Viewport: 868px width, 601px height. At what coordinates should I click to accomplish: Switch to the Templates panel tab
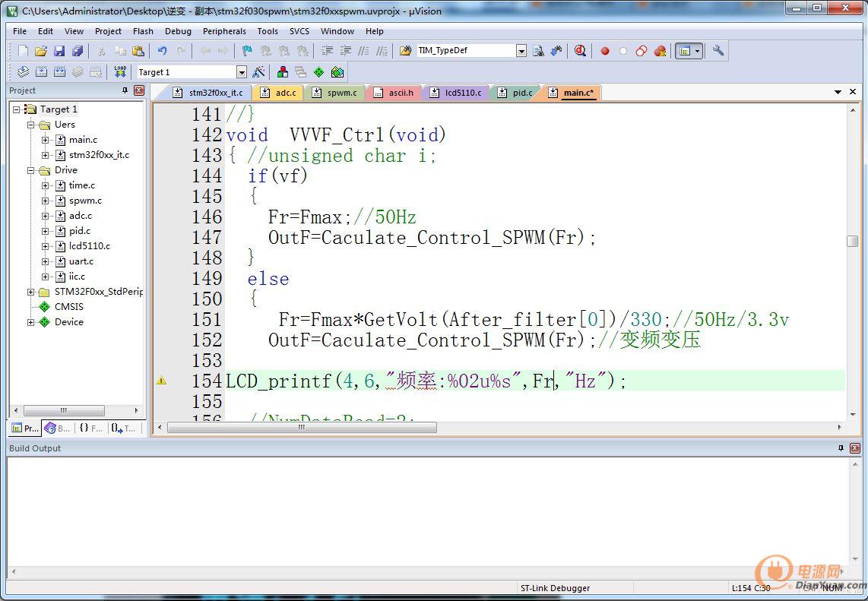(x=123, y=428)
